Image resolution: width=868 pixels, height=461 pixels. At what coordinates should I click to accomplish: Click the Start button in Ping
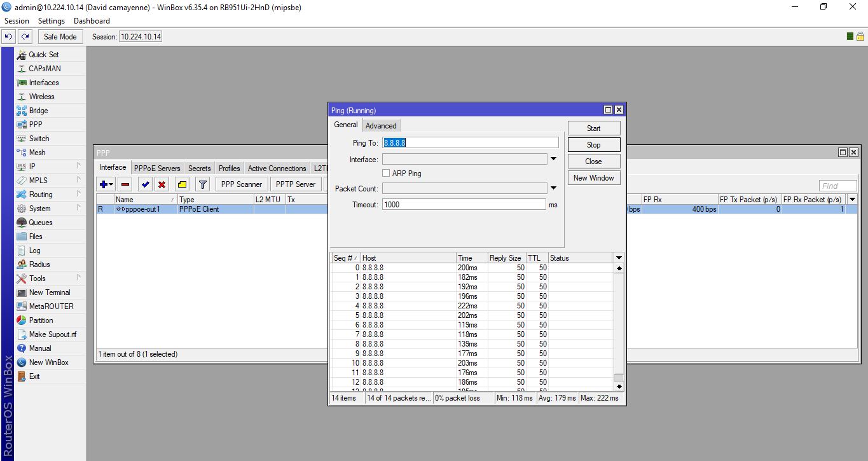point(594,128)
